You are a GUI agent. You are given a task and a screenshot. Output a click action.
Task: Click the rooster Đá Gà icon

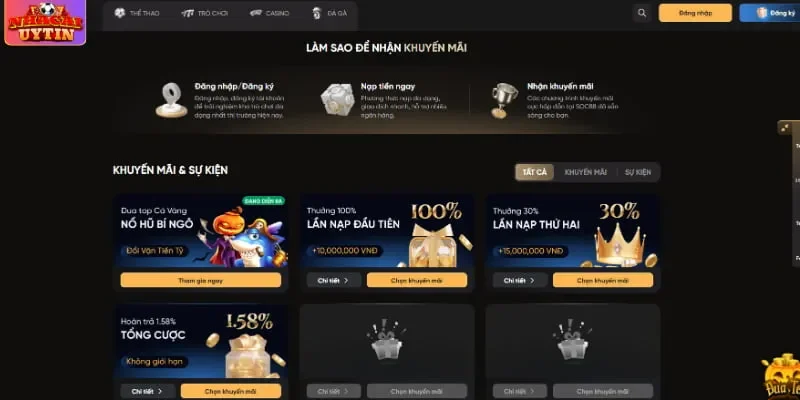316,13
